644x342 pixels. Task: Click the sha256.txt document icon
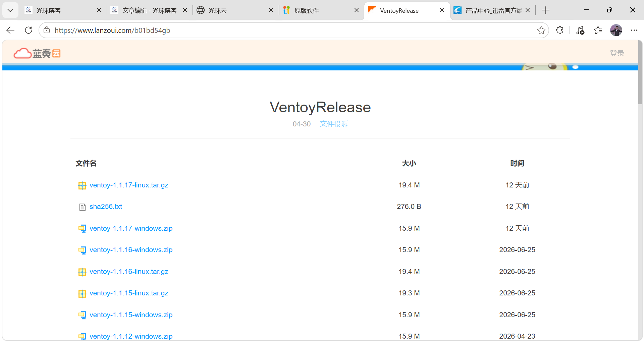pyautogui.click(x=82, y=207)
